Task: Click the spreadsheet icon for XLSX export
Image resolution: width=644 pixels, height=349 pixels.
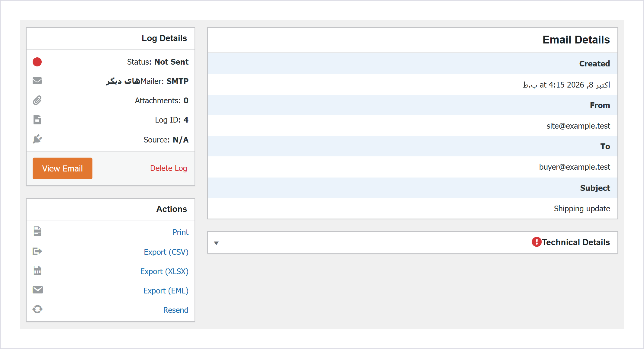Action: pos(37,271)
